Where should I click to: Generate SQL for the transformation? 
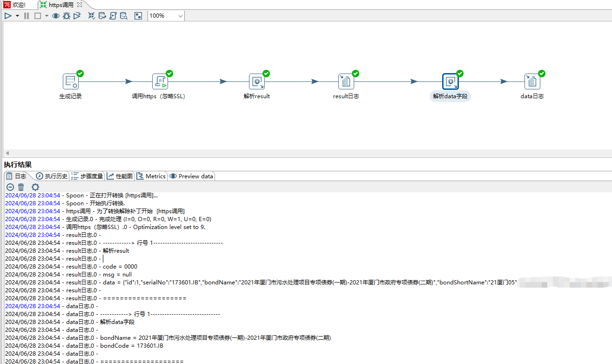113,15
